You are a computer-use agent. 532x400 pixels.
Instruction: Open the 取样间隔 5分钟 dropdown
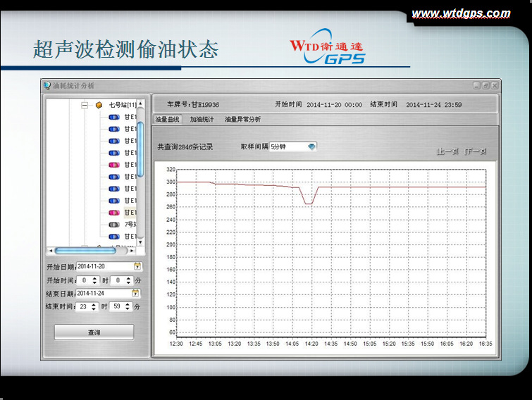coord(311,146)
